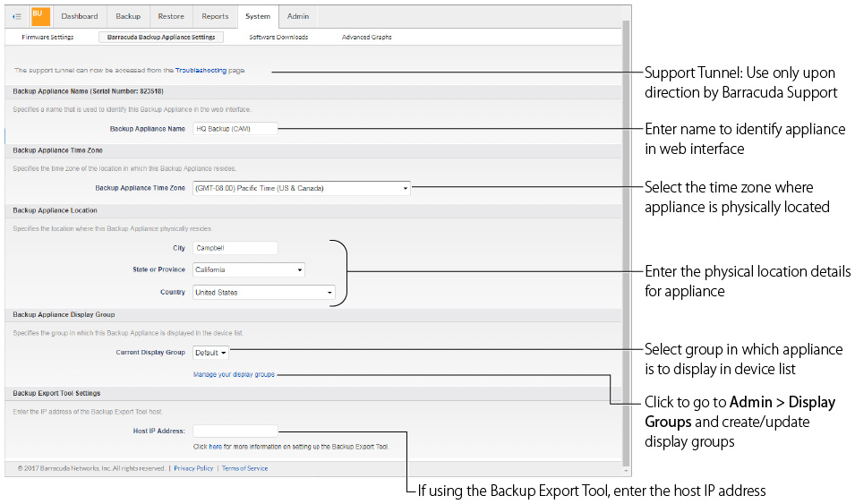855x504 pixels.
Task: Click the 'Backup Appliance Display Group' section heading
Action: [64, 315]
